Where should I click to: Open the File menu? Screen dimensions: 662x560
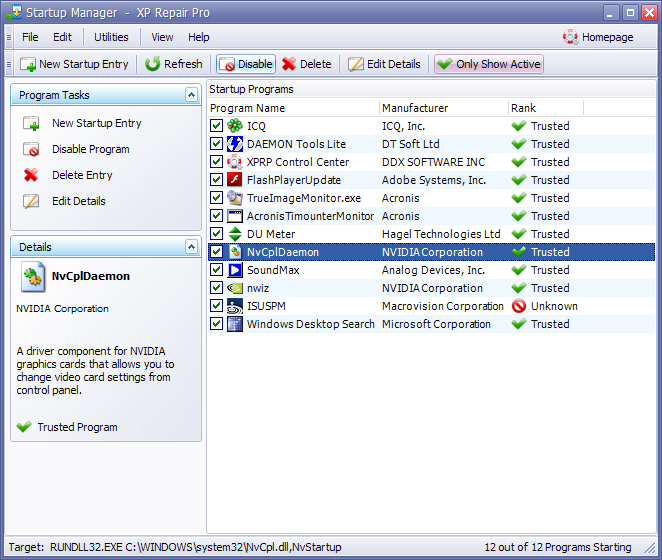tap(30, 37)
